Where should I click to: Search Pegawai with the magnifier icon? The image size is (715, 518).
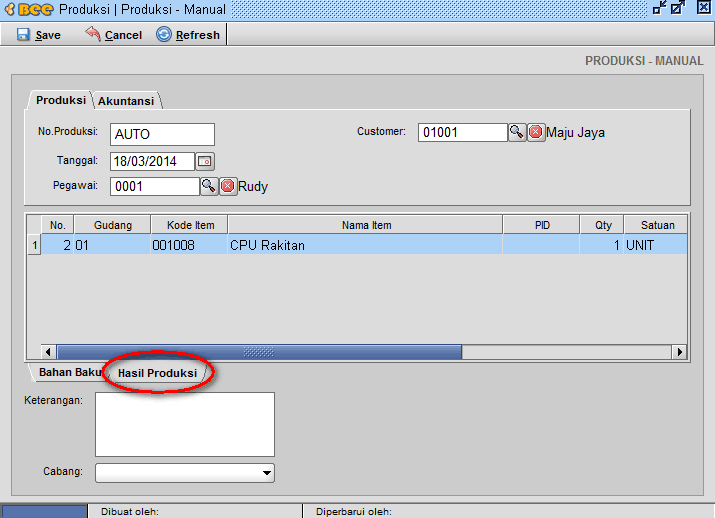(209, 186)
